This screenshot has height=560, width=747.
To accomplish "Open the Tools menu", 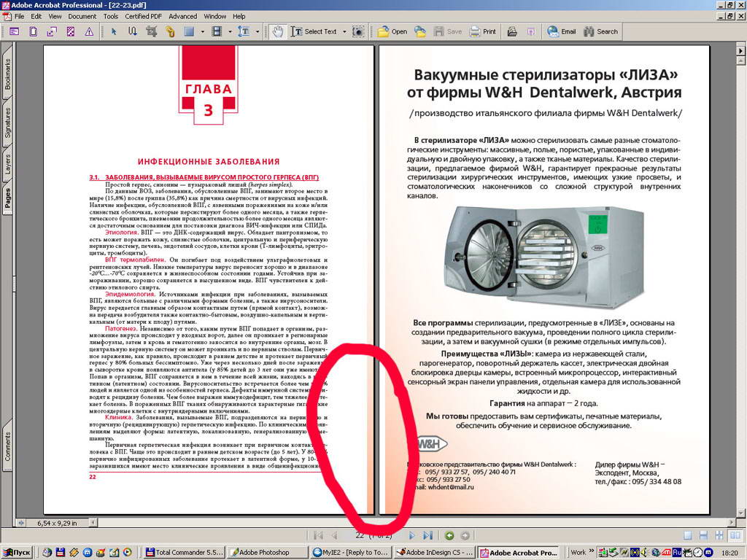I will pos(111,16).
